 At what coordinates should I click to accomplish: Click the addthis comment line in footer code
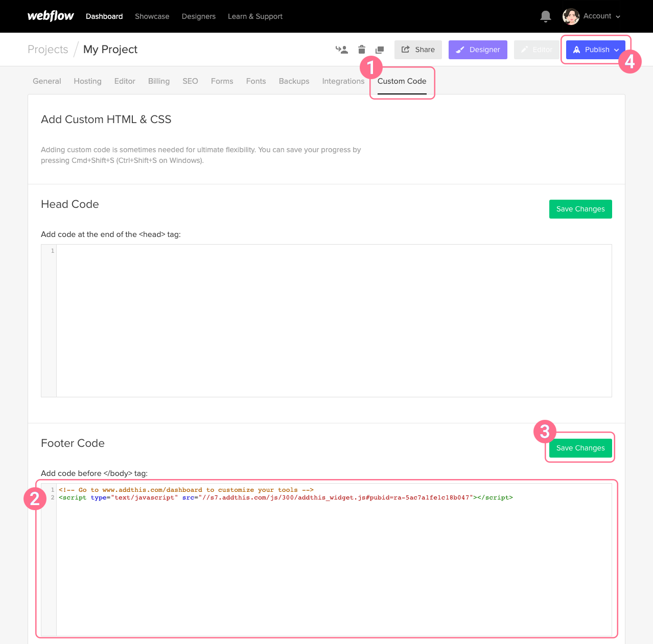(186, 490)
